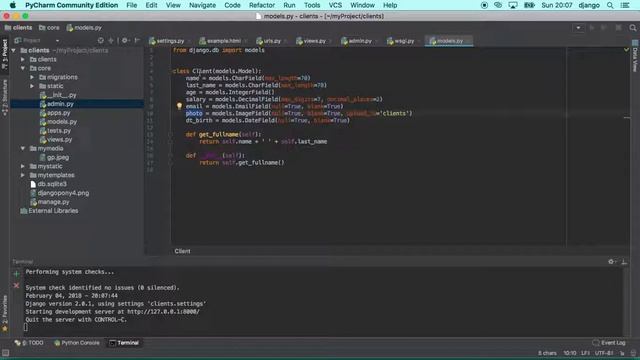This screenshot has width=640, height=360.
Task: Toggle the Structure side tool window tab
Action: click(x=5, y=97)
